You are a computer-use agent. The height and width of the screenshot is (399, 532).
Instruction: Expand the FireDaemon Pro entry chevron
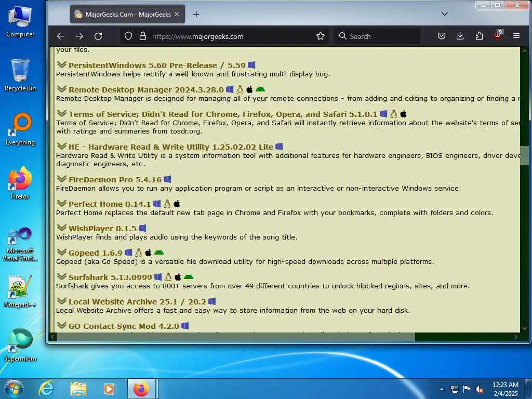(61, 179)
